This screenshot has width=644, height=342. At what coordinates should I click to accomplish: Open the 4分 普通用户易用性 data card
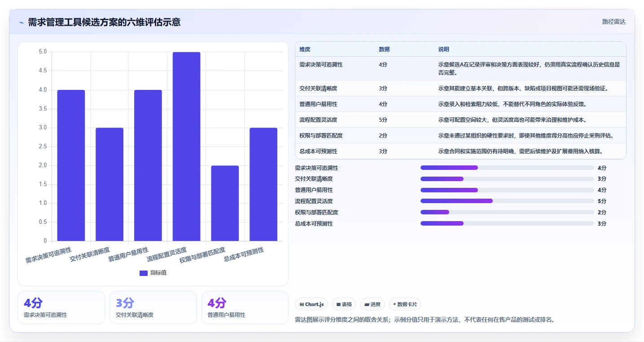245,307
